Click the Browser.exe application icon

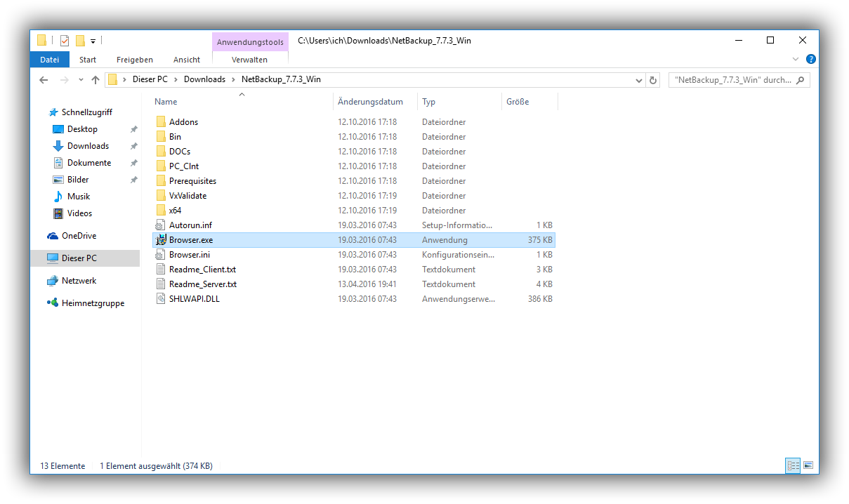coord(161,240)
